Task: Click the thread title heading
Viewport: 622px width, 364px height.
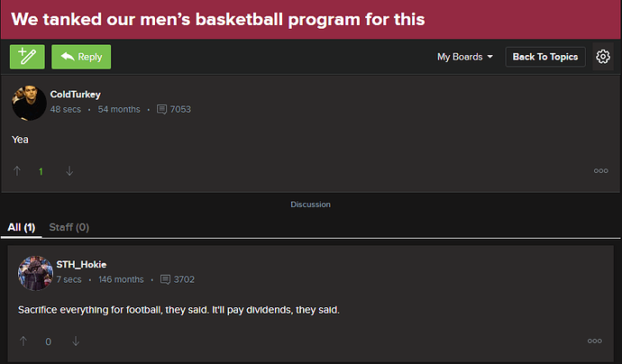Action: (217, 19)
